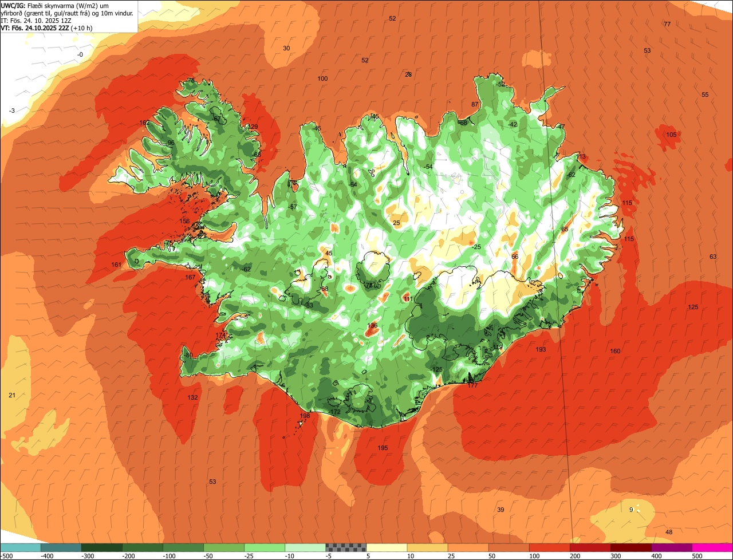
Task: Click the map value '174' on the west coast
Action: coord(220,335)
